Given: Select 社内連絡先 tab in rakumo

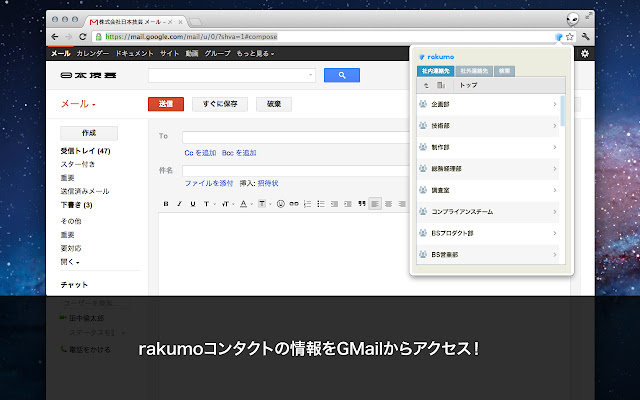Looking at the screenshot, I should [x=436, y=71].
